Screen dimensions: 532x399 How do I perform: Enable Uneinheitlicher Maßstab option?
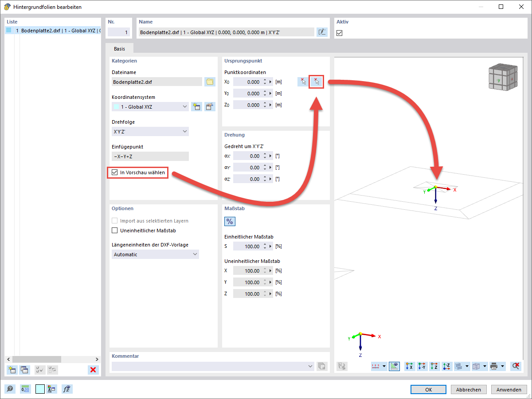coord(115,231)
